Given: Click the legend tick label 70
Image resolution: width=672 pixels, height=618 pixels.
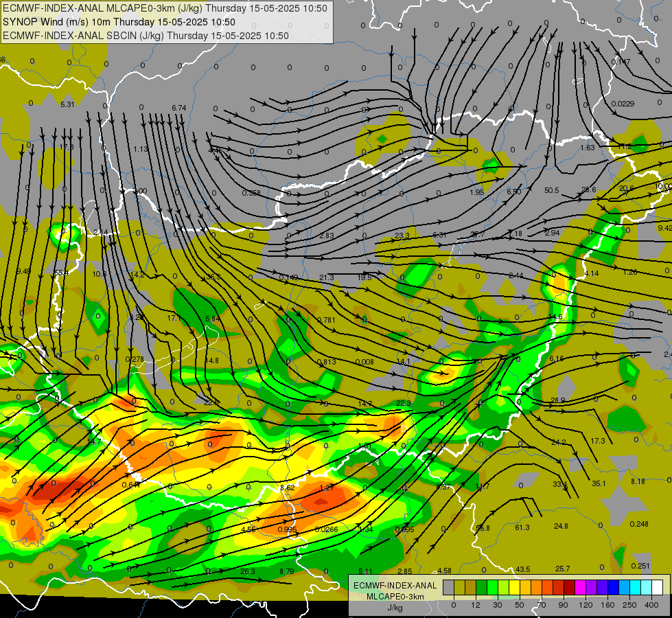Looking at the screenshot, I should tap(542, 605).
